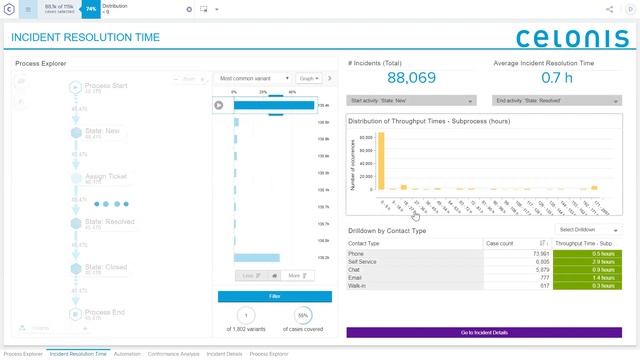Select the light blue bottom variant bar
This screenshot has width=640, height=360.
pos(257,258)
